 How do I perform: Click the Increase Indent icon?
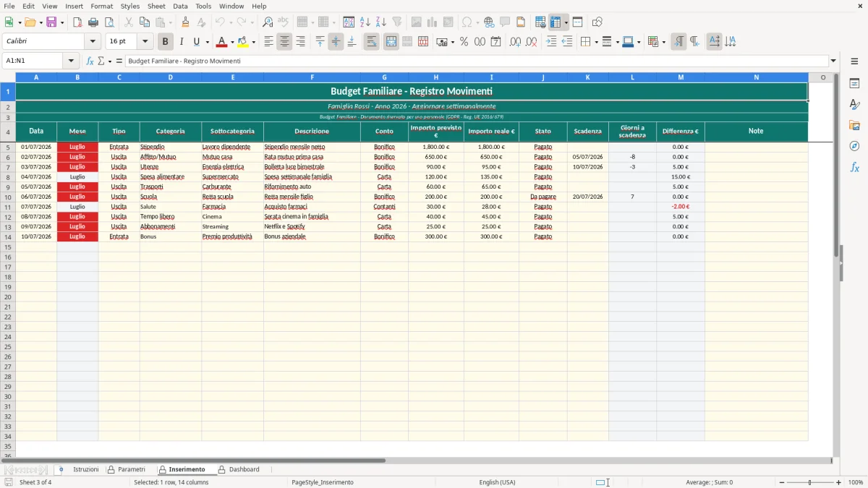[x=551, y=42]
